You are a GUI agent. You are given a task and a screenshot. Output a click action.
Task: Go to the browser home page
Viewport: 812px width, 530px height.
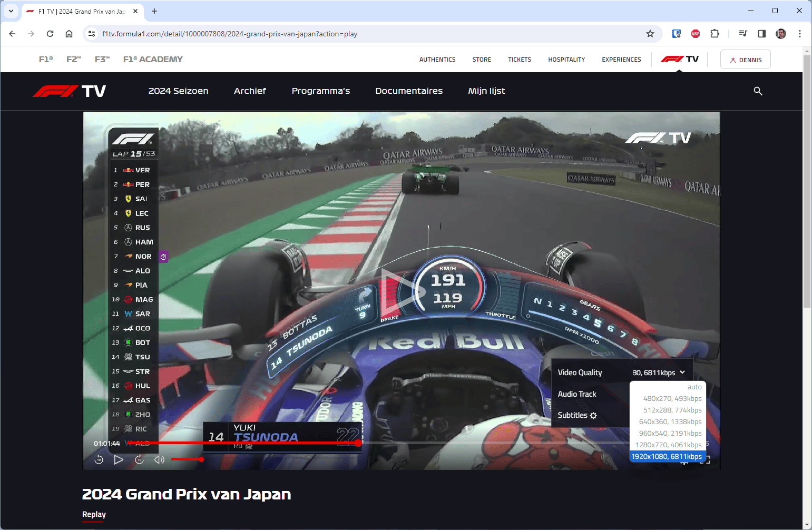click(x=69, y=34)
